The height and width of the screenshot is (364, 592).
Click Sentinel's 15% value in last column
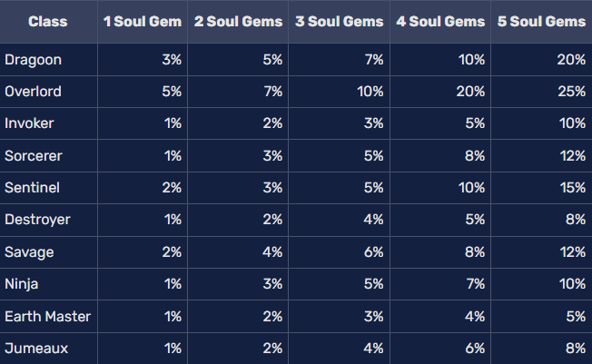[574, 187]
